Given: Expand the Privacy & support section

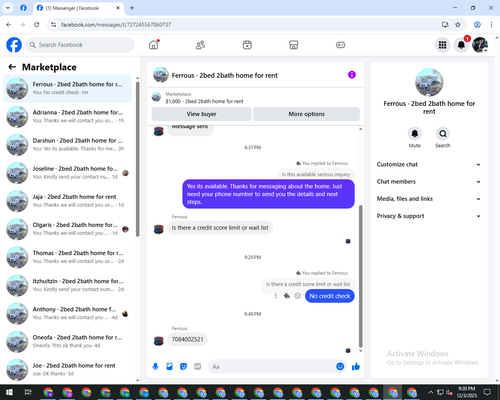Looking at the screenshot, I should (x=429, y=216).
